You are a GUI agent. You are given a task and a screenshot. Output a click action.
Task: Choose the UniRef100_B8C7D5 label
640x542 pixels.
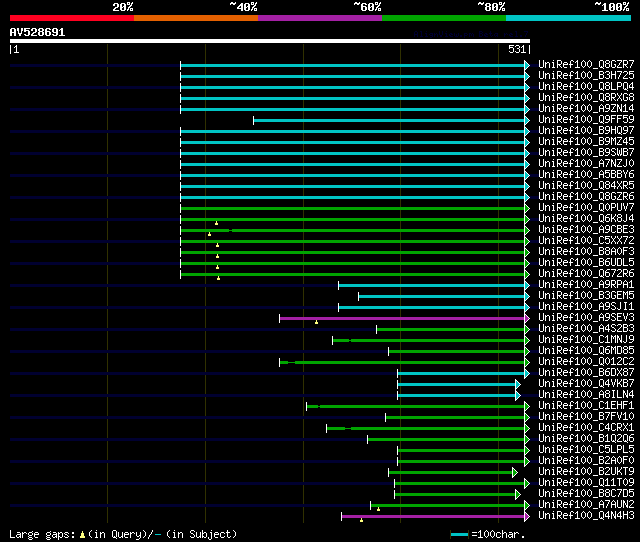point(586,494)
